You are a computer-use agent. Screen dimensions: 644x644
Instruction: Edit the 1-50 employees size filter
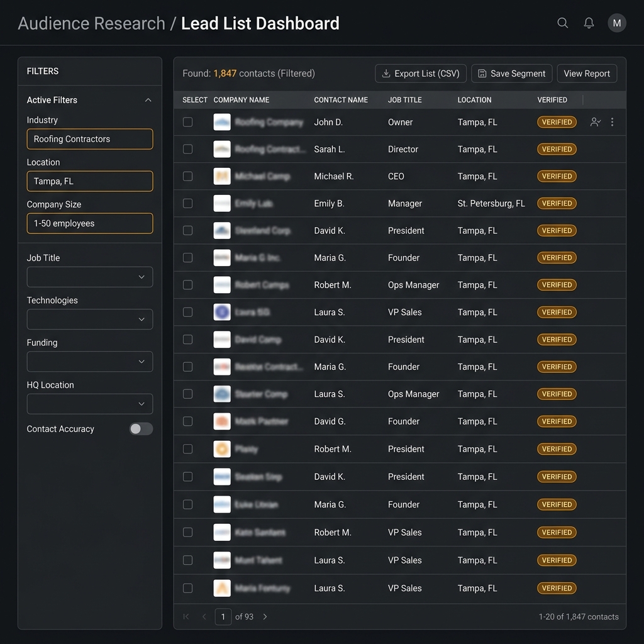[90, 223]
